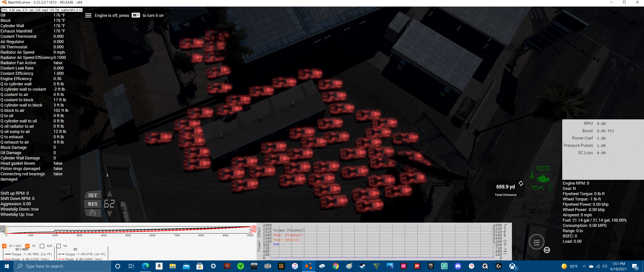Click the turbocharger damage icon

[x=554, y=175]
